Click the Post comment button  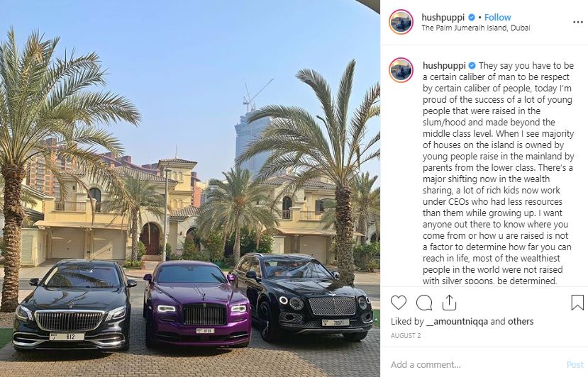pyautogui.click(x=575, y=365)
